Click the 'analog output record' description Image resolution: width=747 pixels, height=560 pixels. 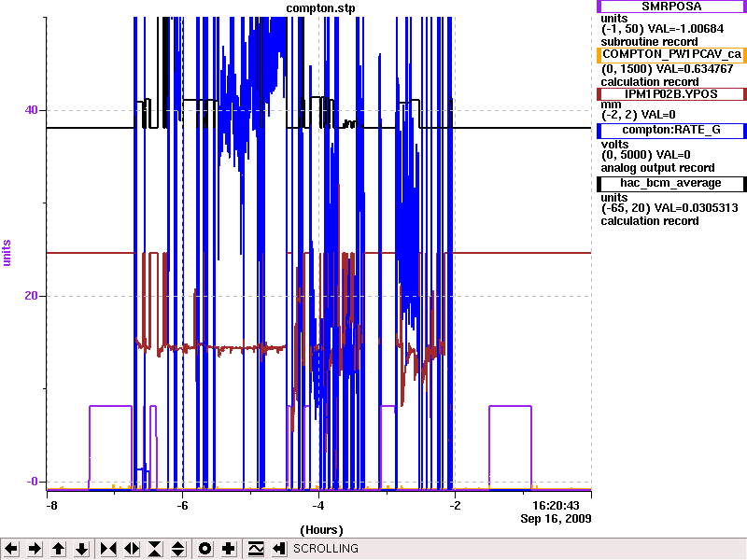tap(658, 168)
